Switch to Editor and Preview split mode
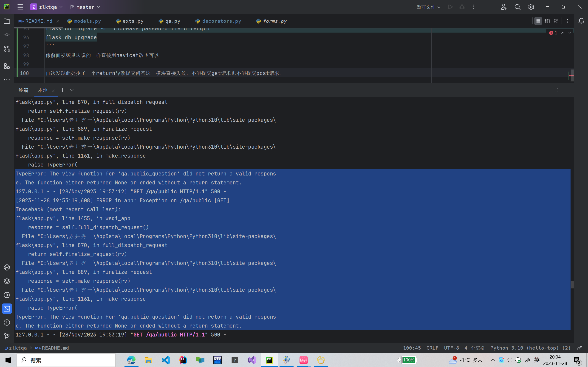The height and width of the screenshot is (367, 588). [x=547, y=21]
